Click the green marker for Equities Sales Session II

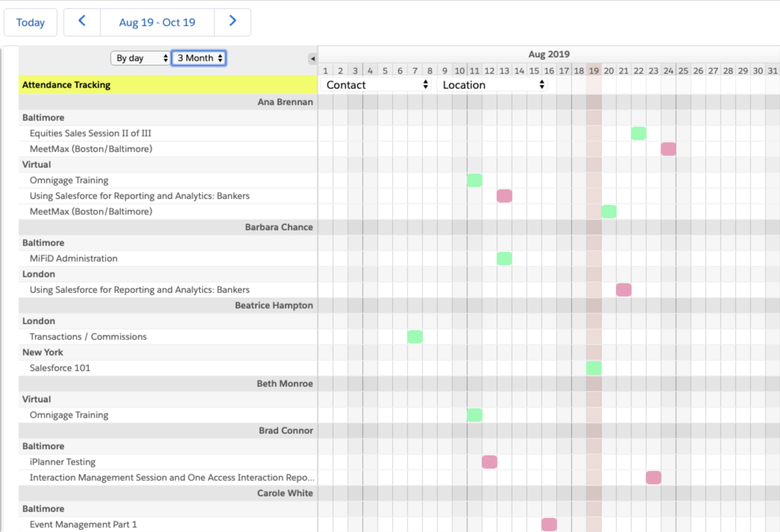click(638, 133)
